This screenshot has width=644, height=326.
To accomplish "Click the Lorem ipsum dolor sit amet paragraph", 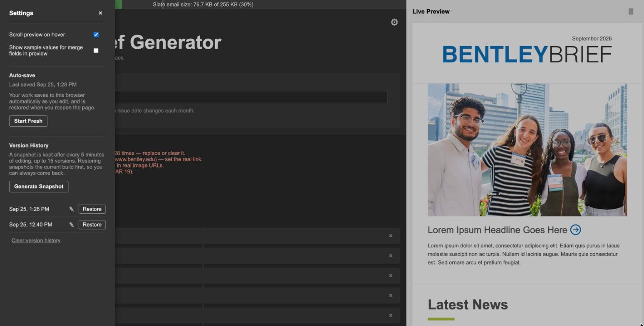I will click(x=523, y=254).
